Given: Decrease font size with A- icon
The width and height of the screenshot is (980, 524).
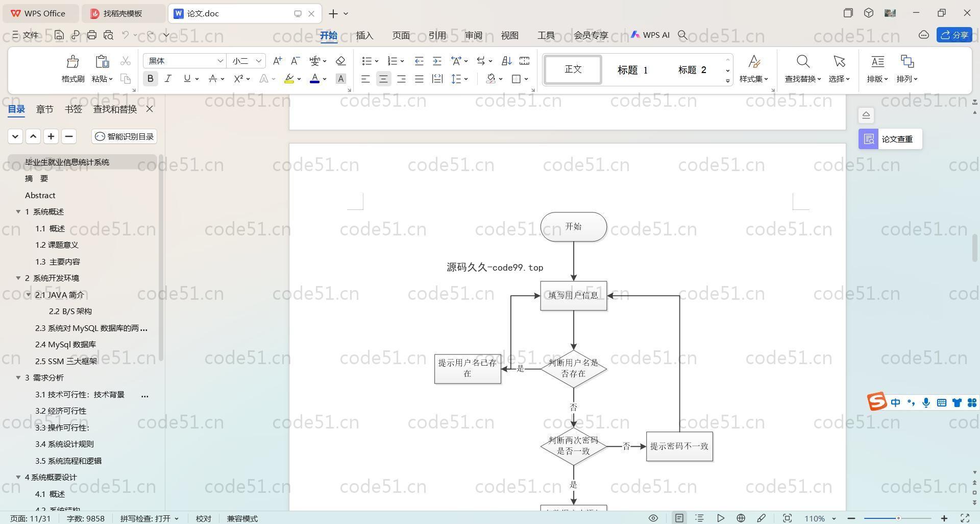Looking at the screenshot, I should tap(295, 61).
